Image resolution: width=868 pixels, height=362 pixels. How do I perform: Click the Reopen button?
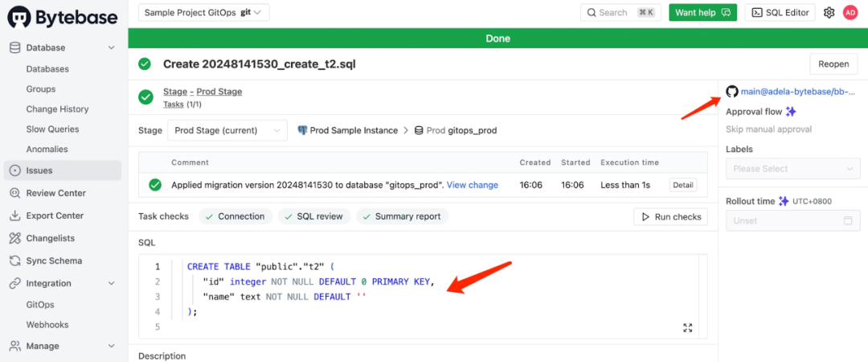pyautogui.click(x=833, y=64)
